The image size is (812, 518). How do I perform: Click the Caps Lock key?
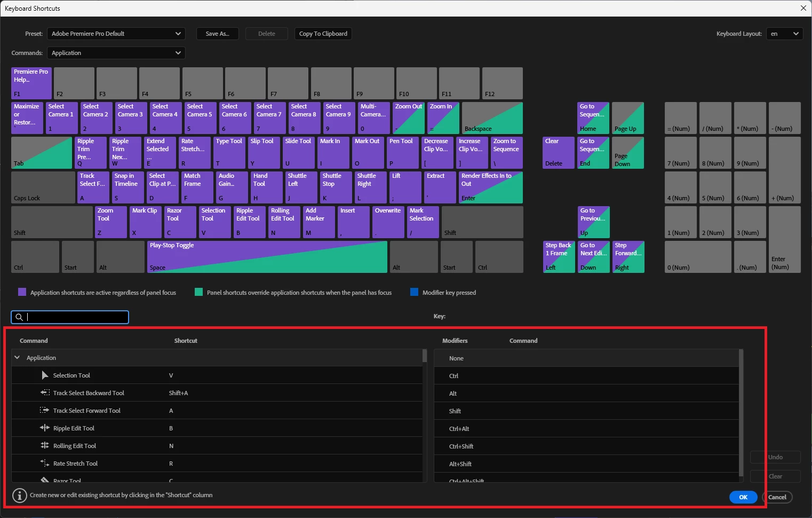43,187
